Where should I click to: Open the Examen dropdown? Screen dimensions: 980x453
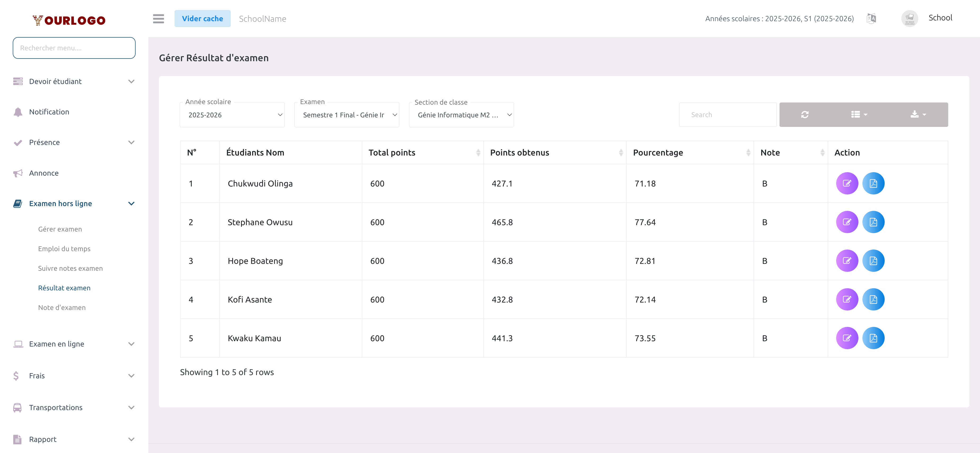coord(347,115)
